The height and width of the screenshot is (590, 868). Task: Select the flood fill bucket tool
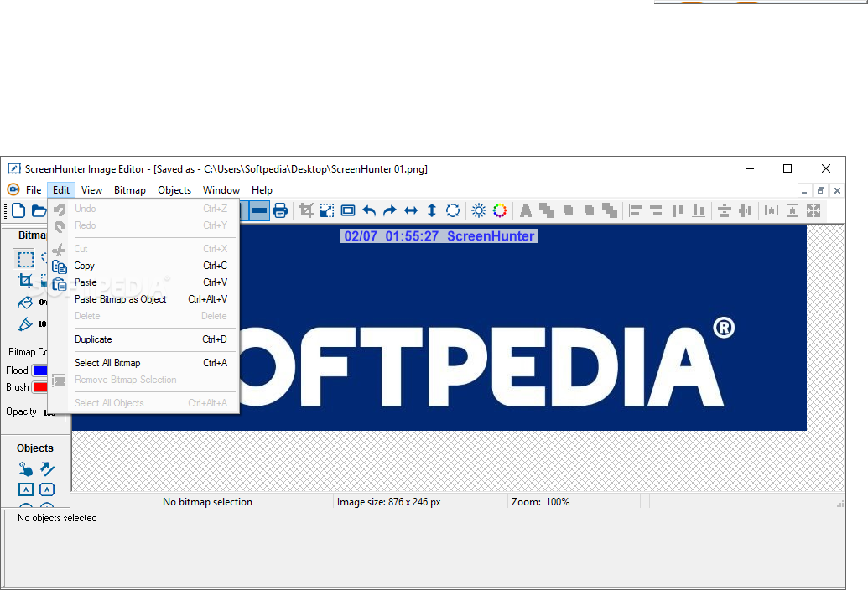[x=25, y=303]
